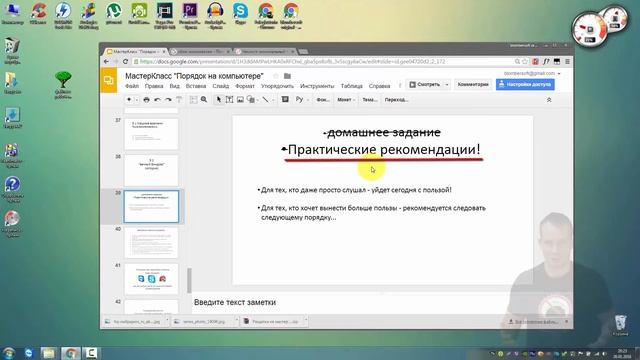Go back with the browser back arrow
This screenshot has width=640, height=360.
click(107, 61)
